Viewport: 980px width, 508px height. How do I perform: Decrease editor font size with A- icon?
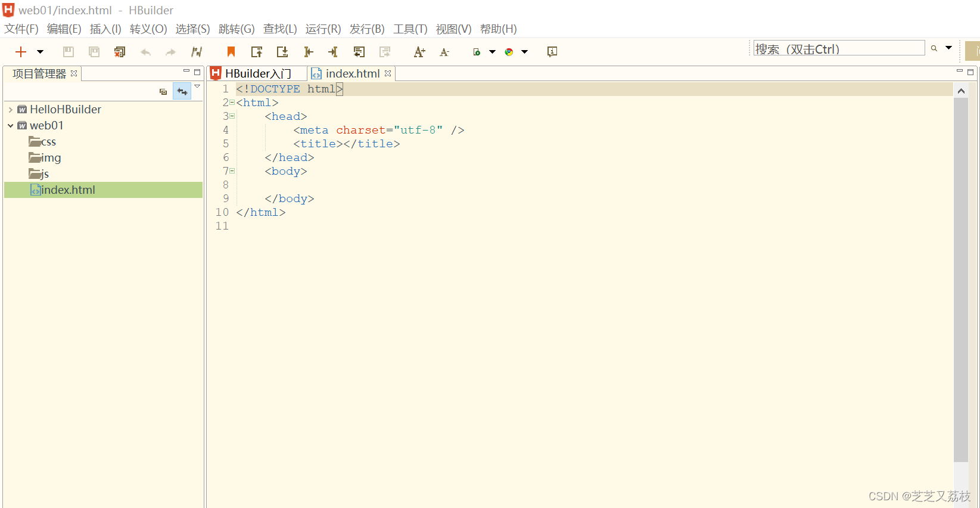[x=444, y=52]
